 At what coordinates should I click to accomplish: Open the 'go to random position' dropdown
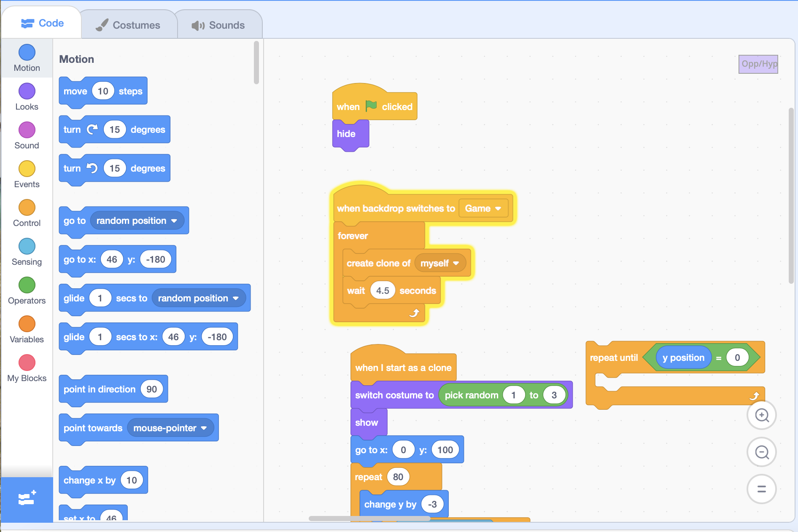137,220
